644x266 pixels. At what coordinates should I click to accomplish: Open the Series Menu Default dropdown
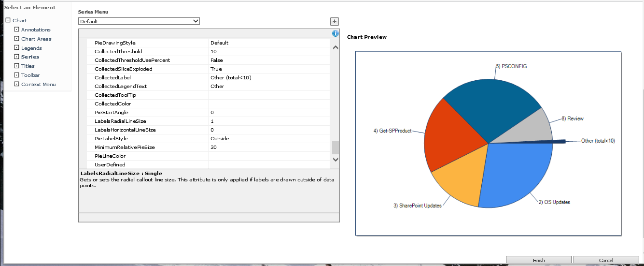(x=139, y=21)
